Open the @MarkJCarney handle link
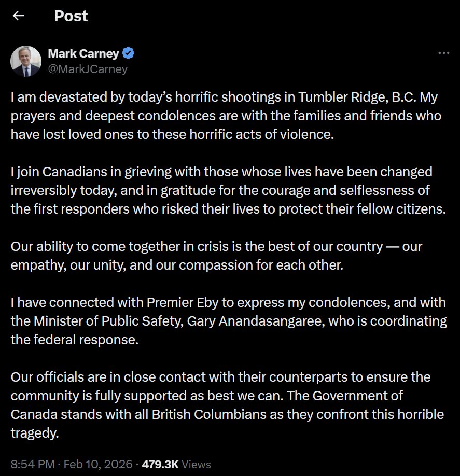Viewport: 460px width, 476px height. (88, 69)
